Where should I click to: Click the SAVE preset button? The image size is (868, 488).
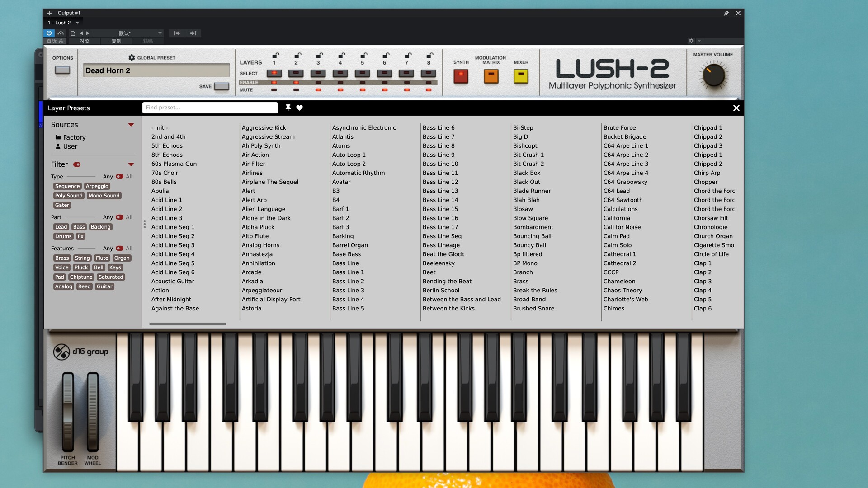(x=222, y=86)
